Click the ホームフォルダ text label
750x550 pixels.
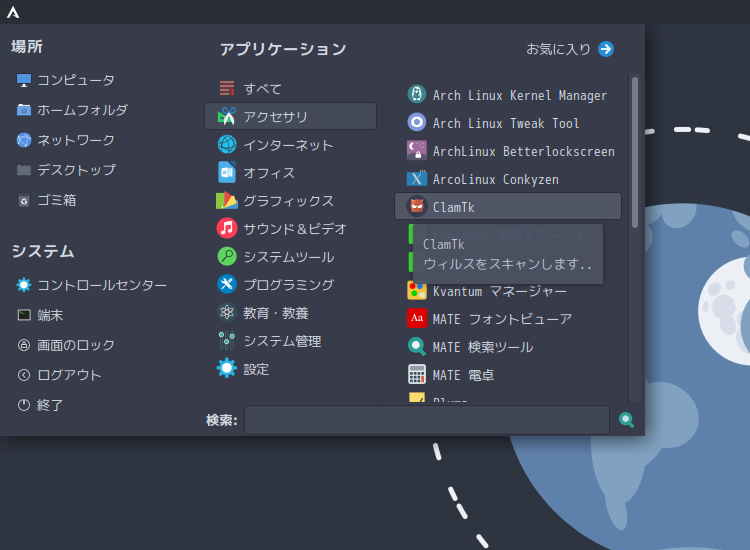point(83,110)
